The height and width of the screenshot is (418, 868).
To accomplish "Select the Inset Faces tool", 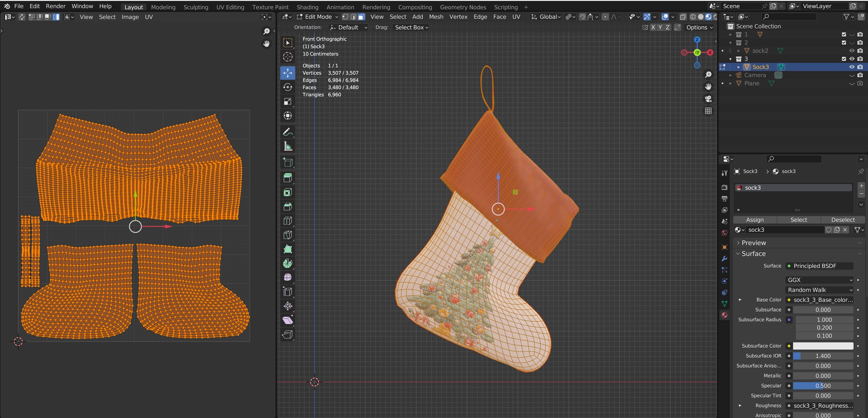I will click(288, 193).
